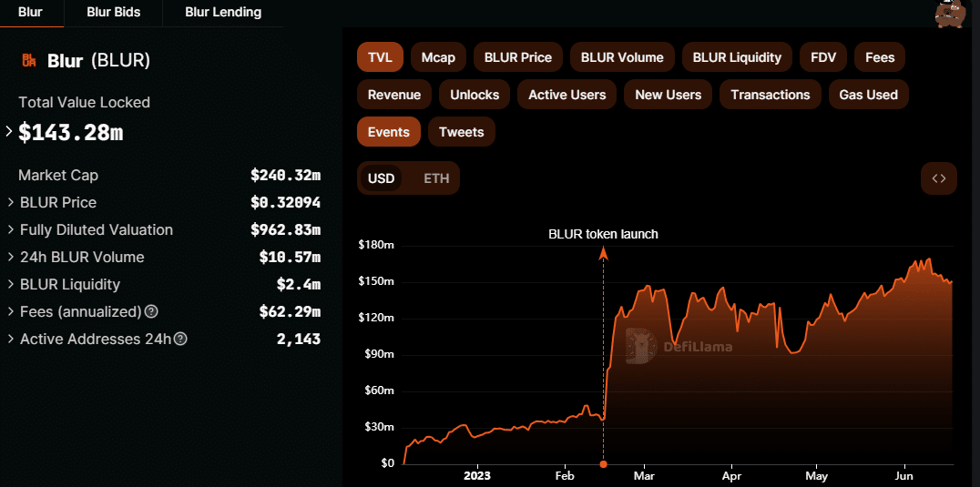Toggle the TVL chart series
The height and width of the screenshot is (487, 980).
380,57
